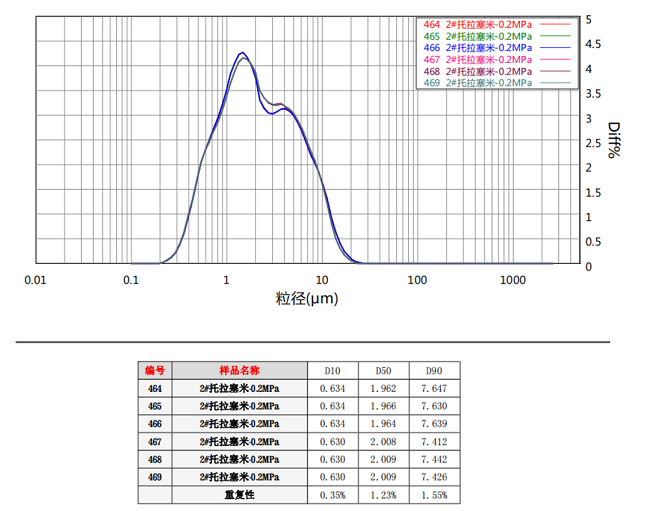The width and height of the screenshot is (650, 511).
Task: Select the 重复性 row label
Action: 239,495
